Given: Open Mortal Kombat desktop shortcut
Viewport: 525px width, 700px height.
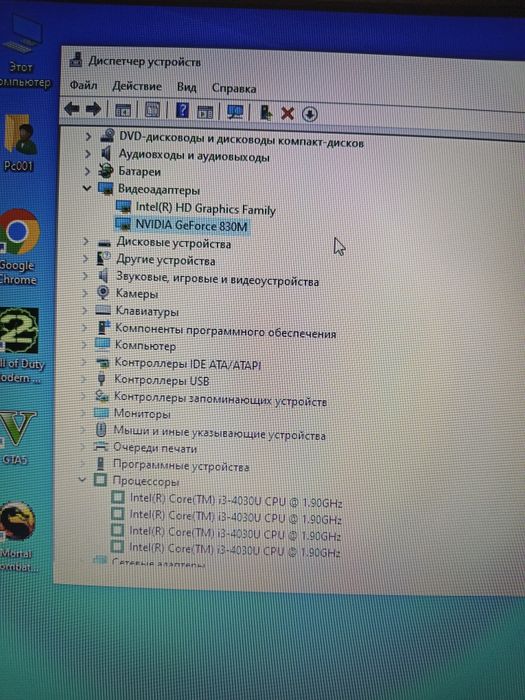Looking at the screenshot, I should pyautogui.click(x=17, y=537).
